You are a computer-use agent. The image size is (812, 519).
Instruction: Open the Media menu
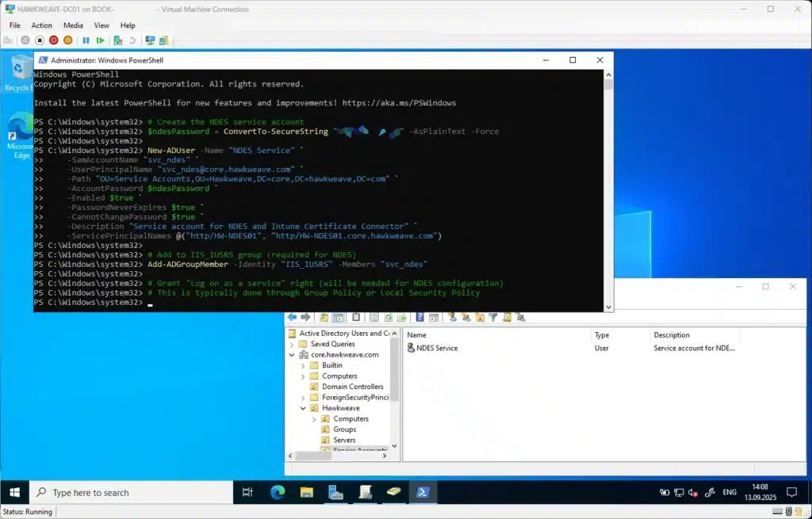coord(73,25)
